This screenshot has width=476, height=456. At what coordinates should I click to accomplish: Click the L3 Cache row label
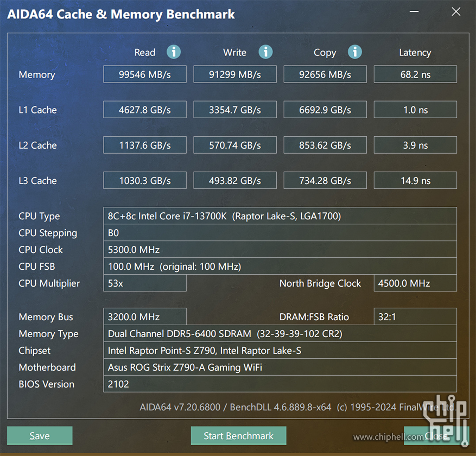37,181
